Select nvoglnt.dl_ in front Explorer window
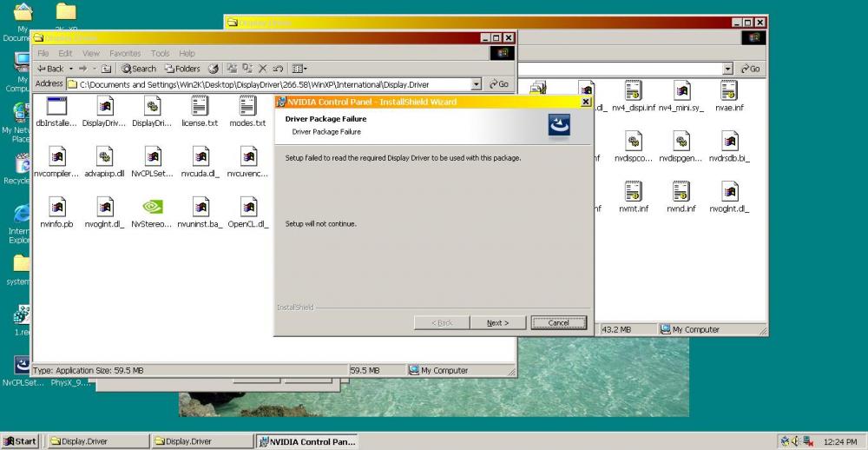Viewport: 868px width, 450px height. 104,214
